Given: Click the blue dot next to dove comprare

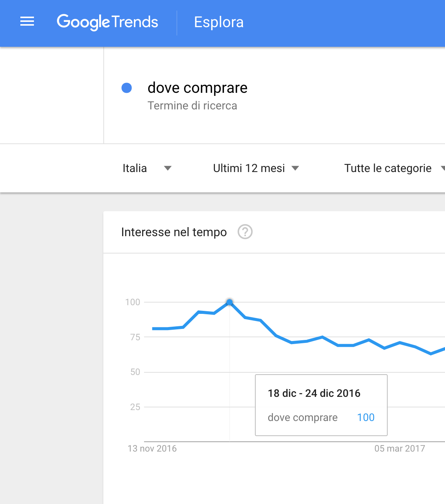Looking at the screenshot, I should click(127, 88).
